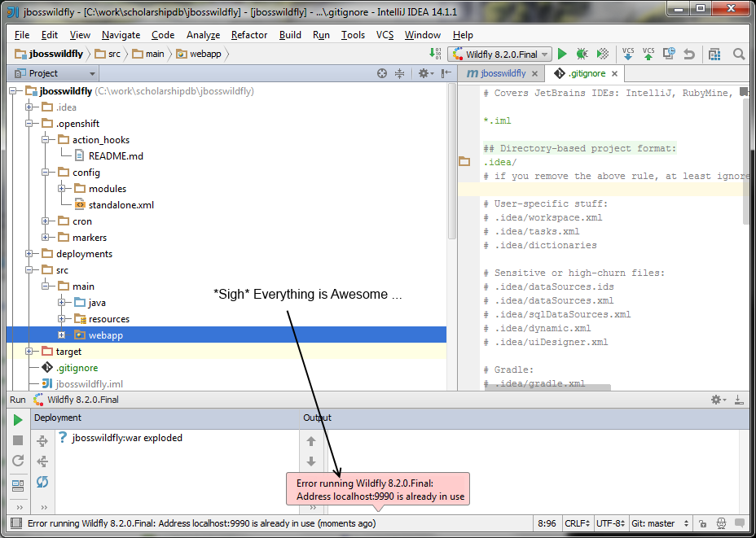
Task: Click the inspector hat icon in status bar
Action: [721, 523]
